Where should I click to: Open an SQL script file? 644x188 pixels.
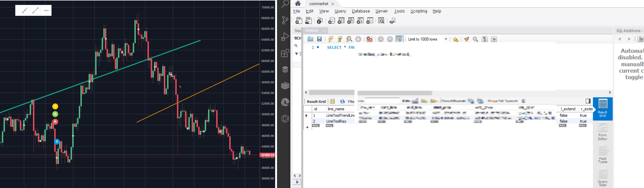tap(309, 20)
